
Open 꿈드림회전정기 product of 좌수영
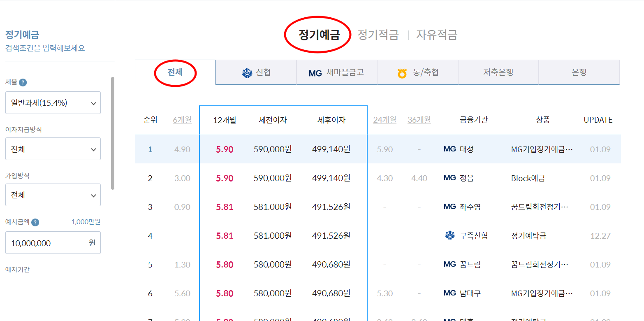[x=540, y=207]
